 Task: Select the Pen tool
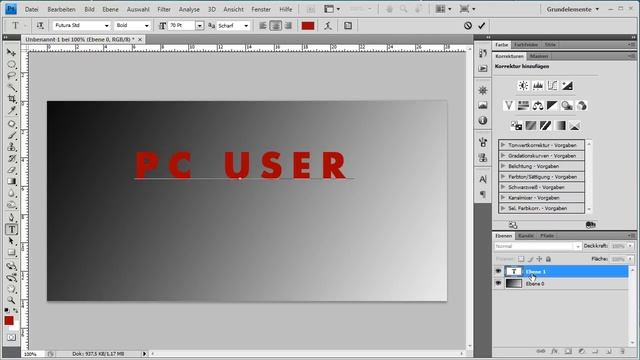pos(11,218)
